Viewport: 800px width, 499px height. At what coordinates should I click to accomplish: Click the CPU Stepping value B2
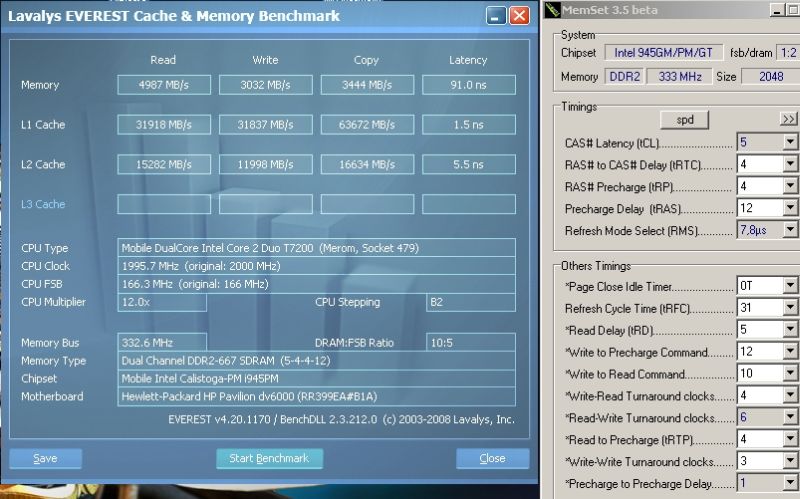pyautogui.click(x=470, y=302)
